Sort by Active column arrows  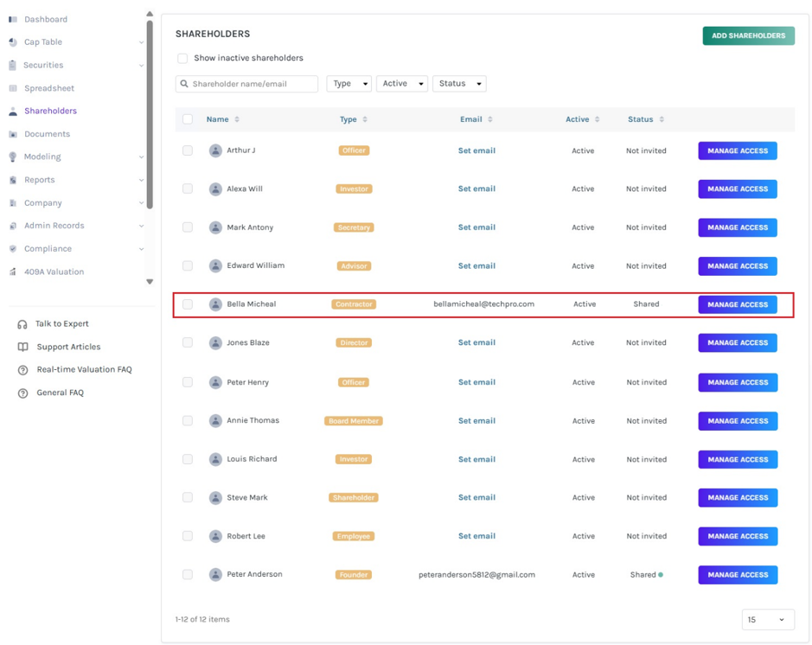tap(597, 119)
